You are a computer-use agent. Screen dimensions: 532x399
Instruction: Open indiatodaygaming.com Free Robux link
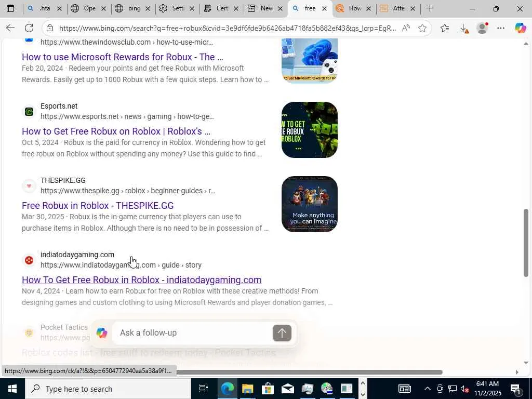pyautogui.click(x=141, y=280)
